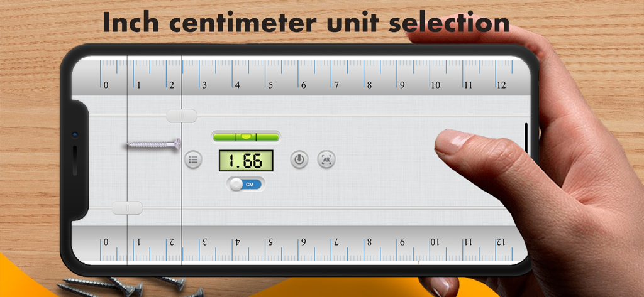644x297 pixels.
Task: Toggle the CM unit switch
Action: [x=246, y=185]
